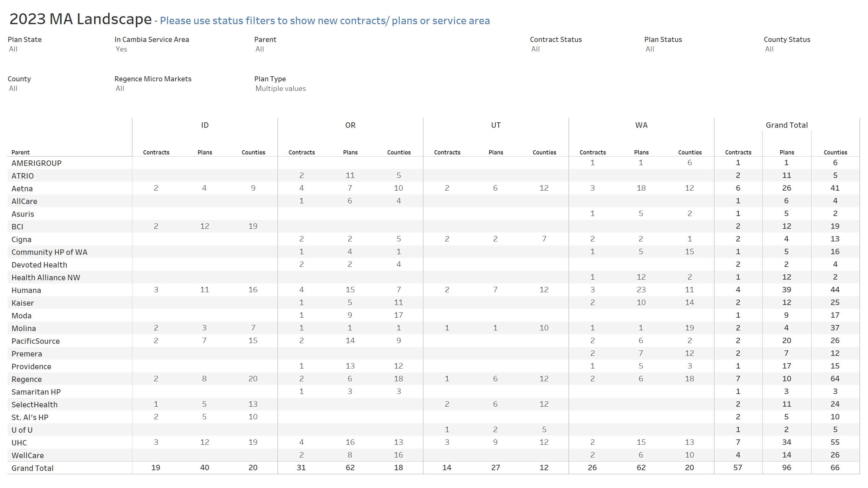Click the UT state column header
This screenshot has height=488, width=868.
(496, 125)
